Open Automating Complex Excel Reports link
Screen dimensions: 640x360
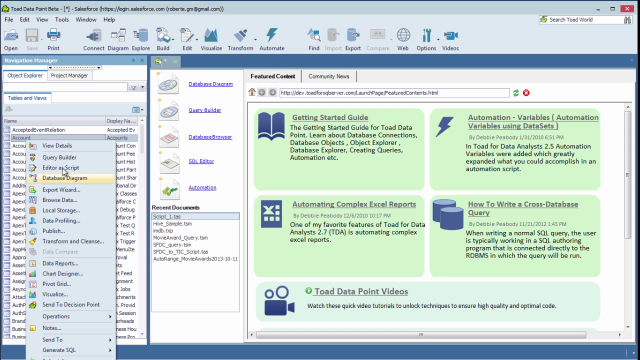coord(354,204)
